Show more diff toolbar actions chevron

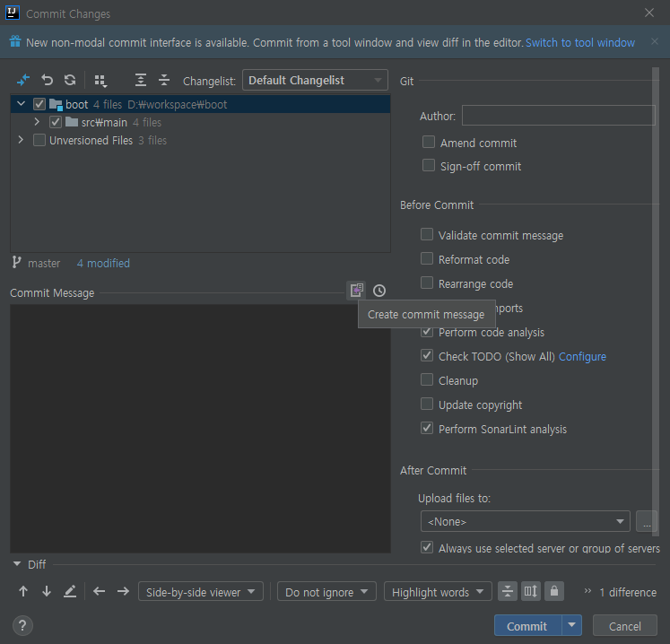point(587,591)
